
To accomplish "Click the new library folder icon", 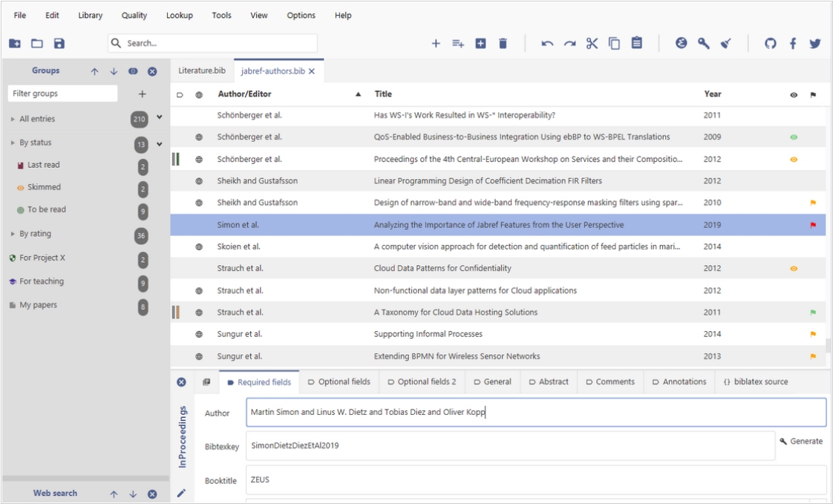I will pyautogui.click(x=15, y=44).
